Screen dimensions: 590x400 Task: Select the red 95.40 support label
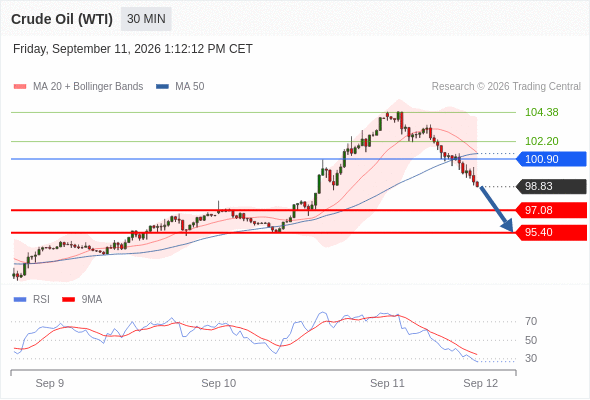pos(551,233)
